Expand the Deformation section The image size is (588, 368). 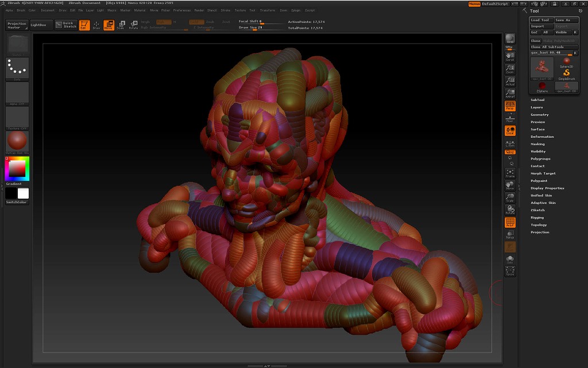point(542,137)
